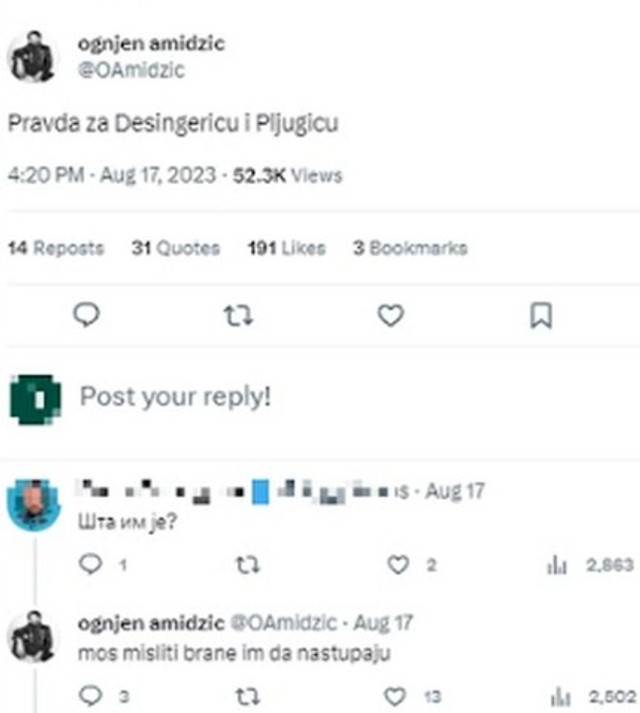Like the main post with heart icon
640x713 pixels.
tap(390, 316)
